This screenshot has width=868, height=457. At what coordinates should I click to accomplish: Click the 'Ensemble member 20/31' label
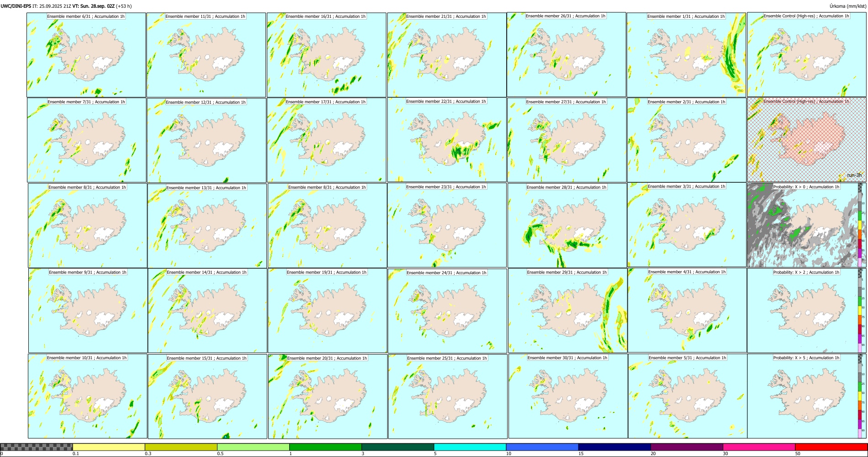tap(327, 358)
